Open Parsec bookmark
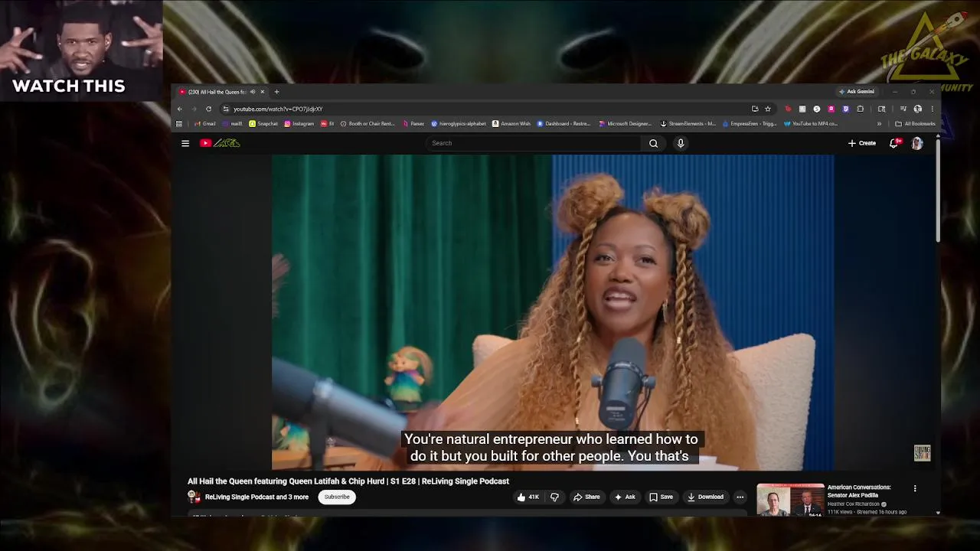980x551 pixels. 413,124
